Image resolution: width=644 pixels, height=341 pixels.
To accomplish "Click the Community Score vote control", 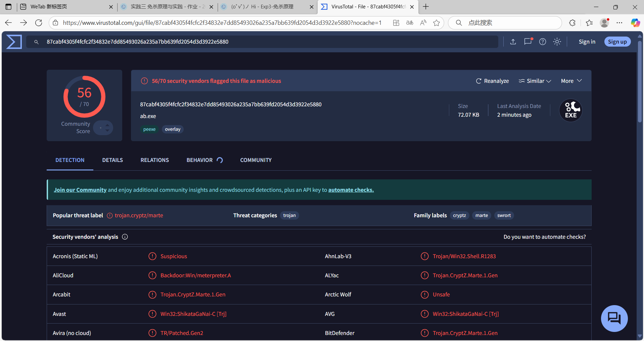I will (103, 128).
